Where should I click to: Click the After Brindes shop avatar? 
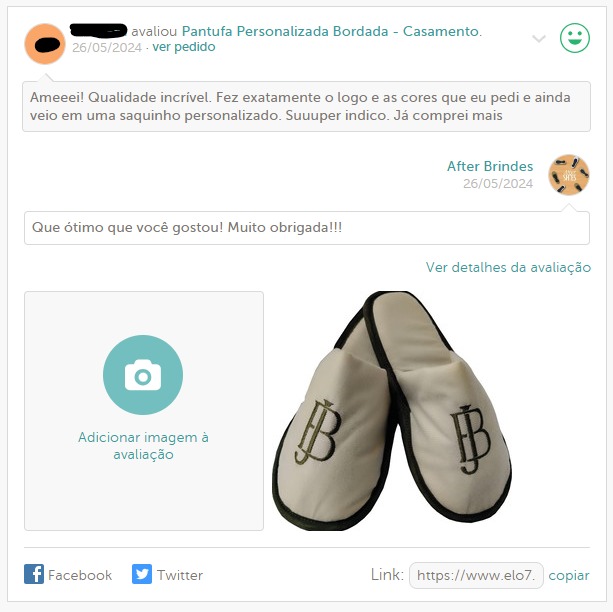(568, 174)
